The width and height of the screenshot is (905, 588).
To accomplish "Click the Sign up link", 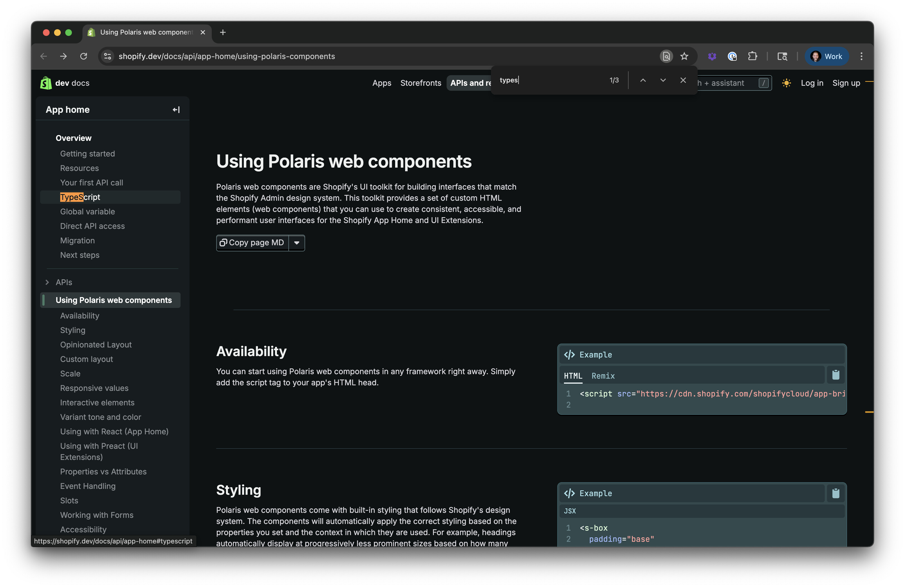I will tap(846, 83).
